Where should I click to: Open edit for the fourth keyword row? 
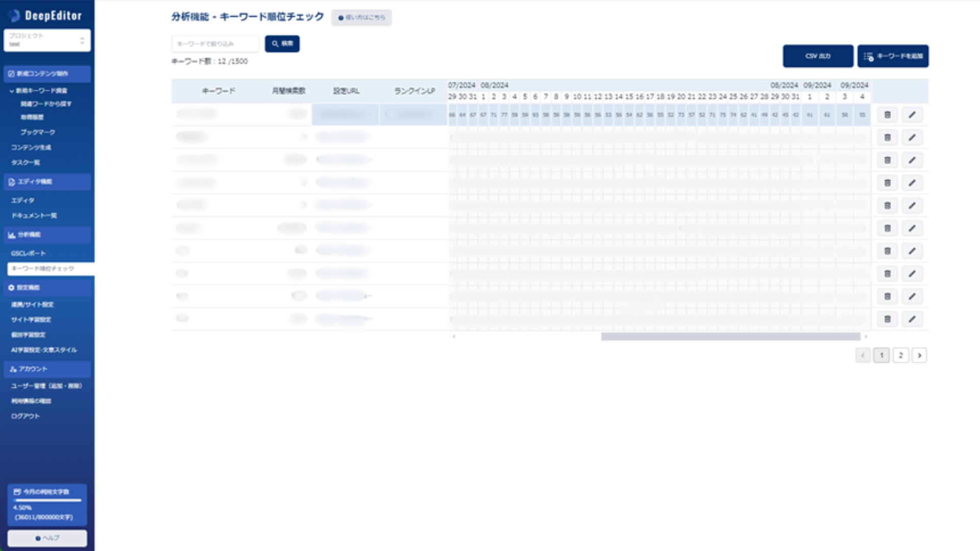[912, 183]
